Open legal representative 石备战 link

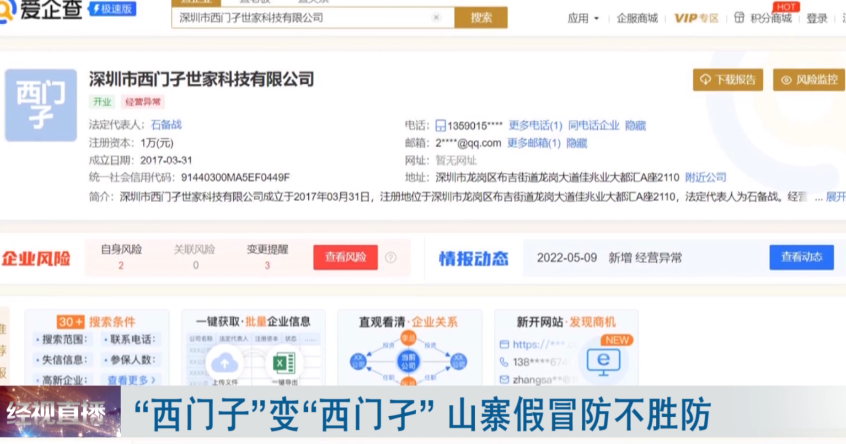click(166, 125)
